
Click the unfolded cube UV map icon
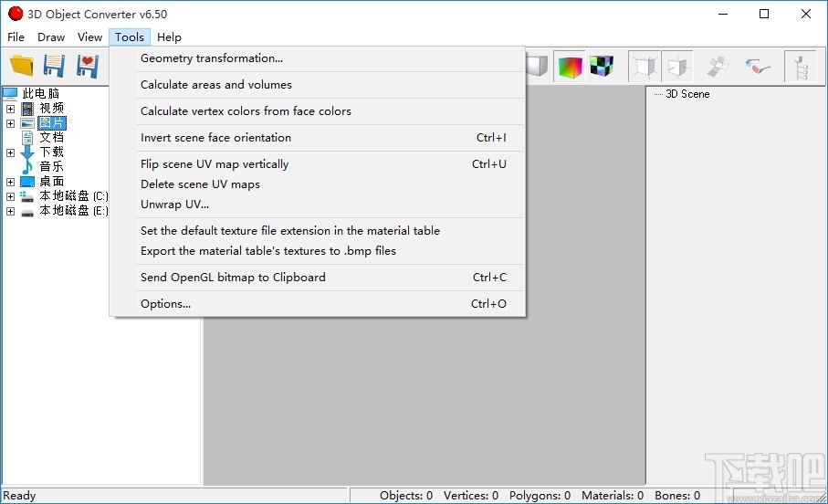point(718,67)
